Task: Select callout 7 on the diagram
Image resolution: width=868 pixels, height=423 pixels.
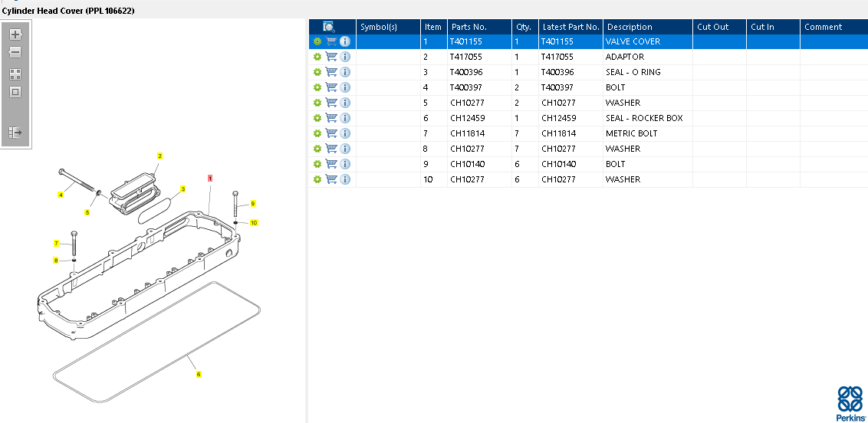Action: tap(56, 243)
